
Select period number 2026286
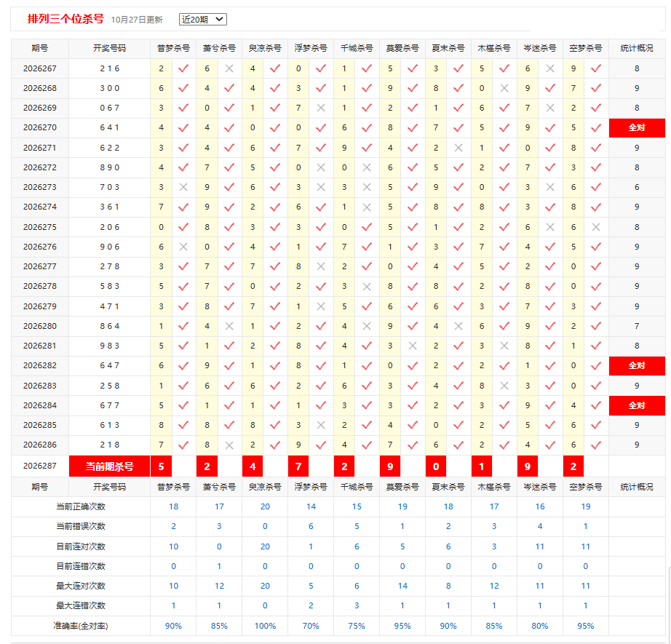tap(40, 445)
